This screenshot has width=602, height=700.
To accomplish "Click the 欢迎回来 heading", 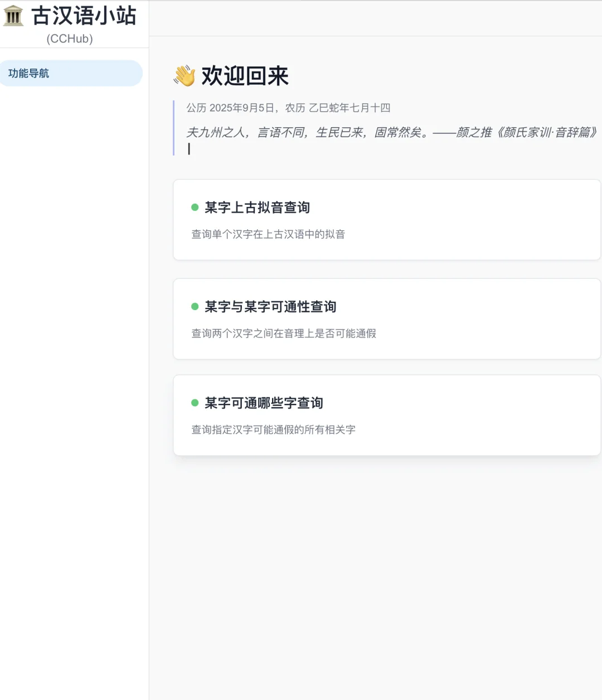I will coord(245,76).
